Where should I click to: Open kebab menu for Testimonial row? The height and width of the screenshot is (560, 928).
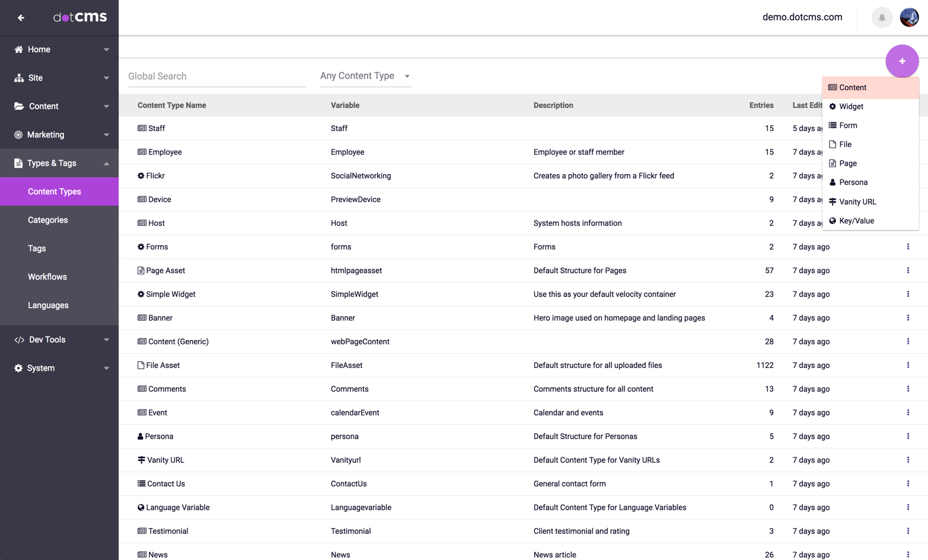pos(908,531)
